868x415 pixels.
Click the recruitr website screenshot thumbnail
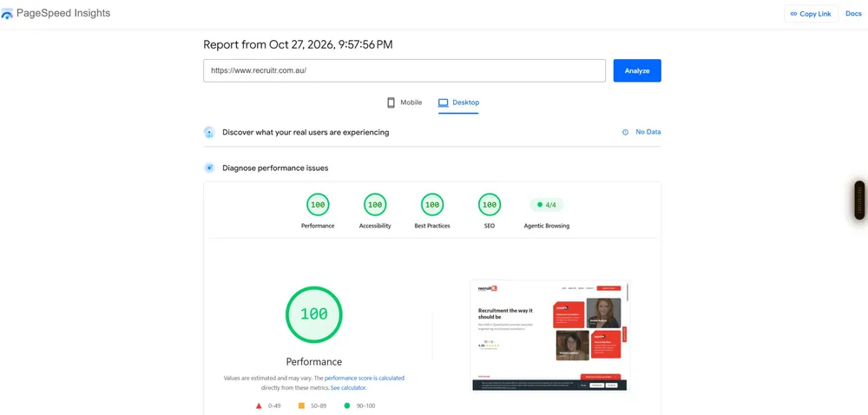tap(550, 336)
